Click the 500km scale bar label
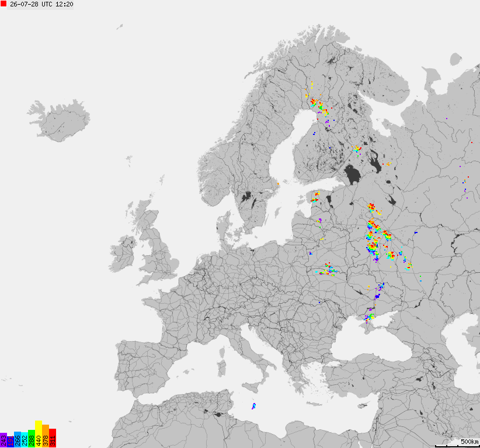The width and height of the screenshot is (480, 448). tap(469, 442)
